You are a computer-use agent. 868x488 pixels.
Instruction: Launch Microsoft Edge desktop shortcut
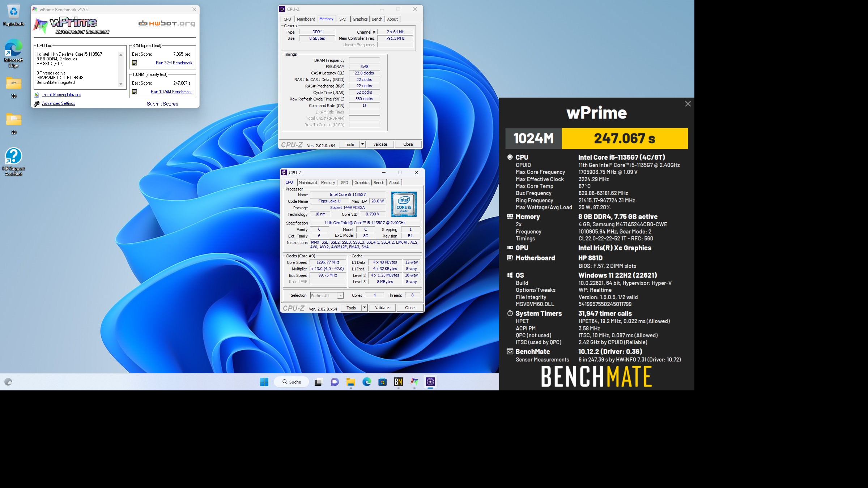point(13,53)
